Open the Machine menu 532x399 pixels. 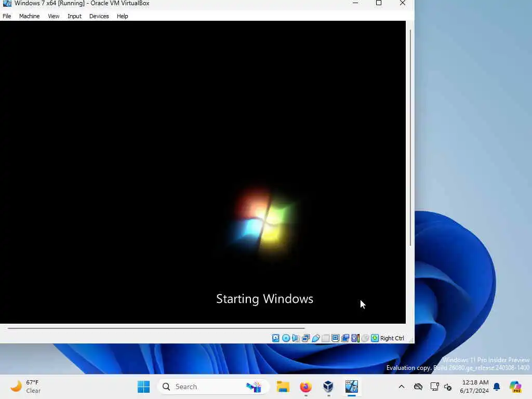(29, 16)
